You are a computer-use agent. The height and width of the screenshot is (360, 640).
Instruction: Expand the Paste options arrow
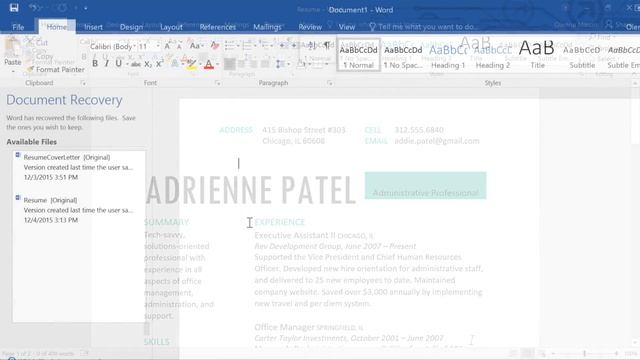tap(13, 71)
